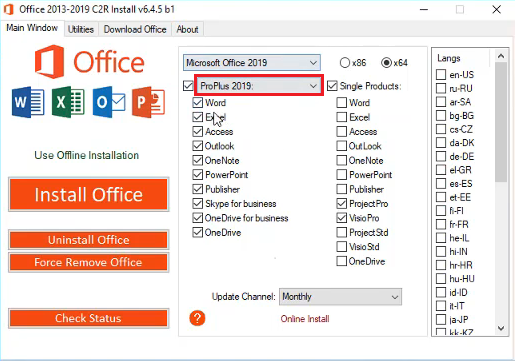
Task: Click the Use Offline Installation text
Action: 87,155
